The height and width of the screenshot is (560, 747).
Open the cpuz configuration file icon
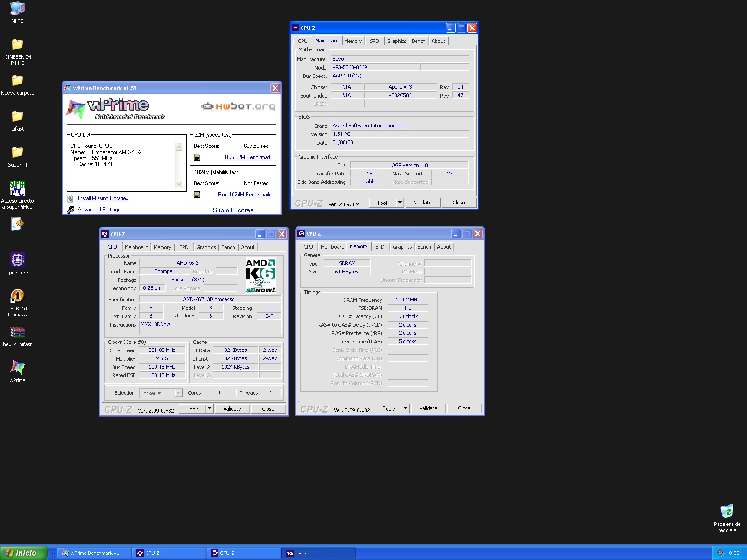17,224
